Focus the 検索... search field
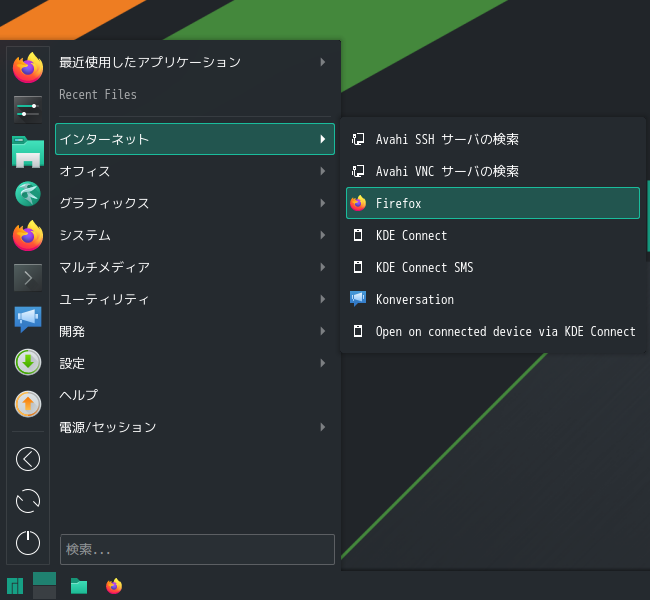The image size is (650, 600). [x=197, y=549]
